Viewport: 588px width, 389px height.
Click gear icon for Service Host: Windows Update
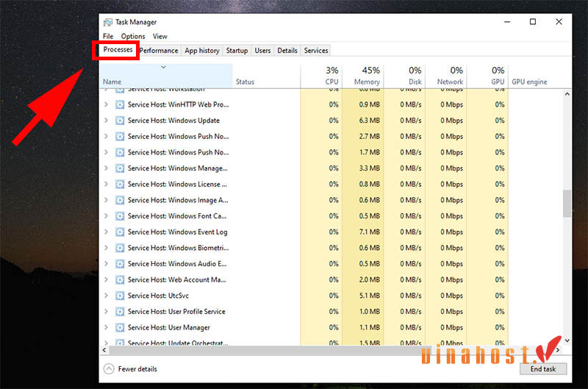[120, 121]
